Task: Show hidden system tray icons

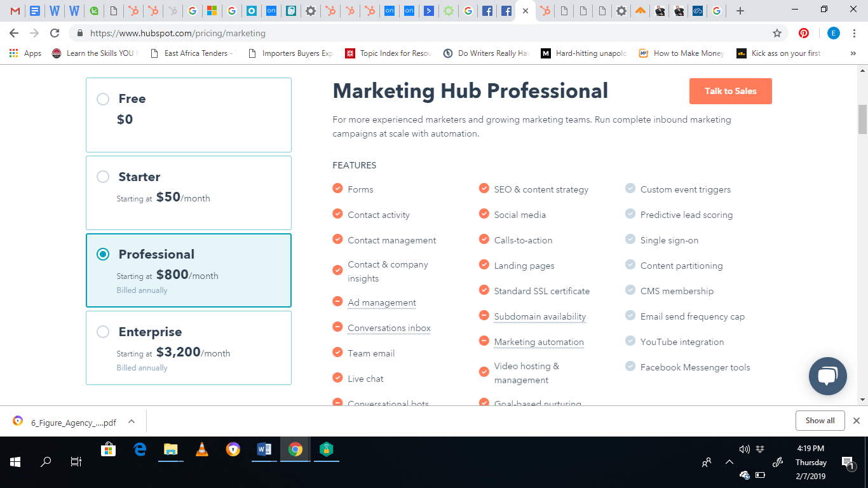Action: point(729,463)
